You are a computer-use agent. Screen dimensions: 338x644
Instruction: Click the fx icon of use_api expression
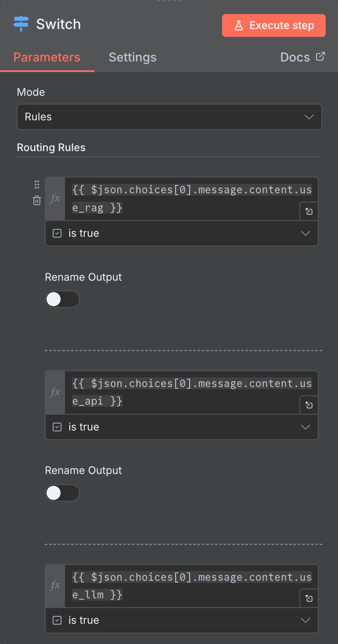pyautogui.click(x=55, y=392)
